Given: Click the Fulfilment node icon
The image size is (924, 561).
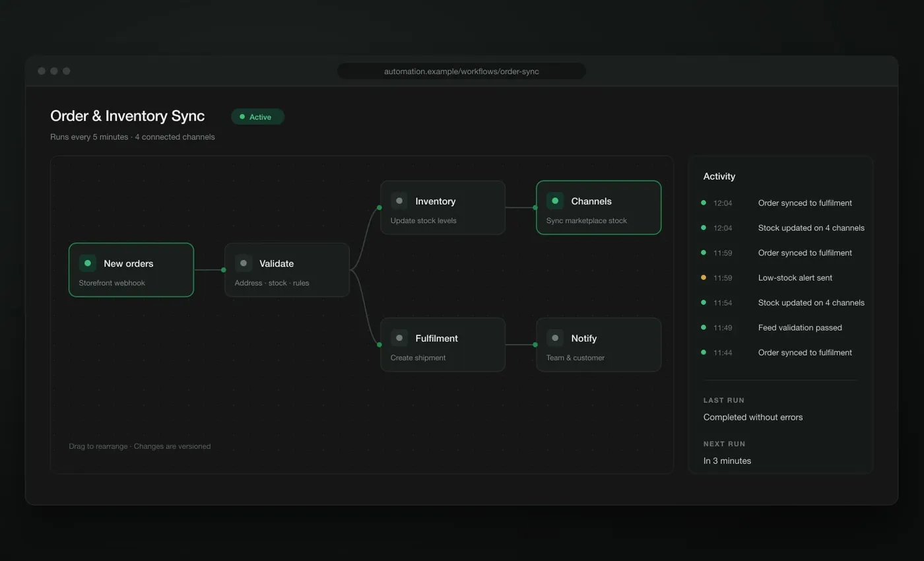Looking at the screenshot, I should [x=399, y=339].
